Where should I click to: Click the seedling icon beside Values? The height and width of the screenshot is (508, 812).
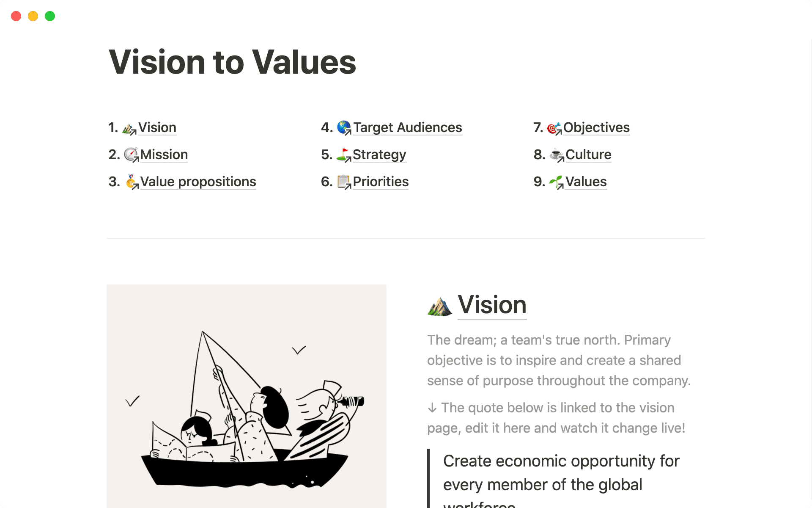coord(556,182)
